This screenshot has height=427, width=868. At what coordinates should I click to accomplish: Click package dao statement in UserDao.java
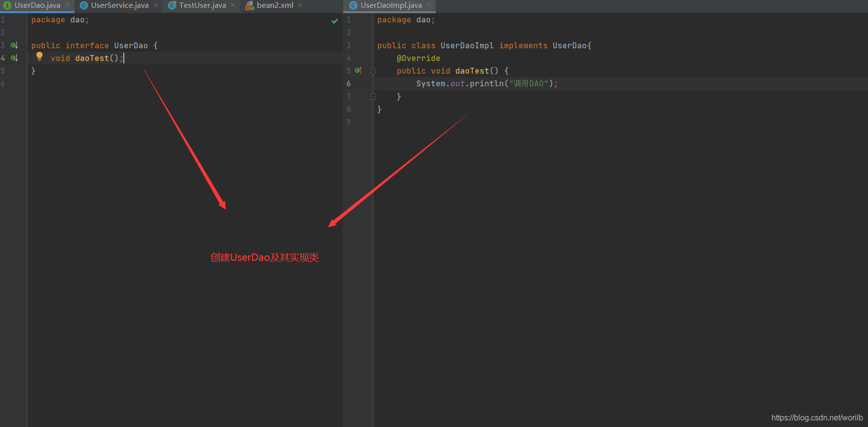coord(60,20)
